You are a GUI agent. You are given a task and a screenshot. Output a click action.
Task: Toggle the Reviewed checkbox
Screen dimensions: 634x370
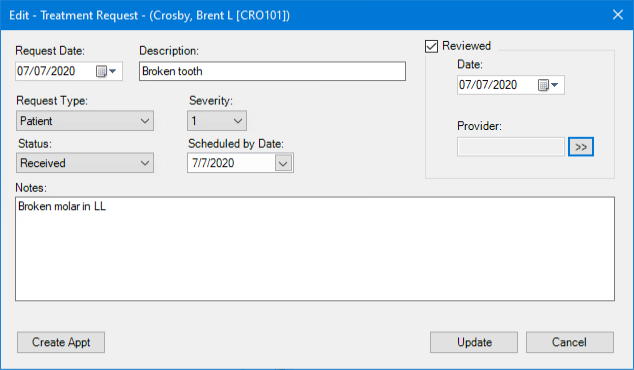(x=431, y=46)
